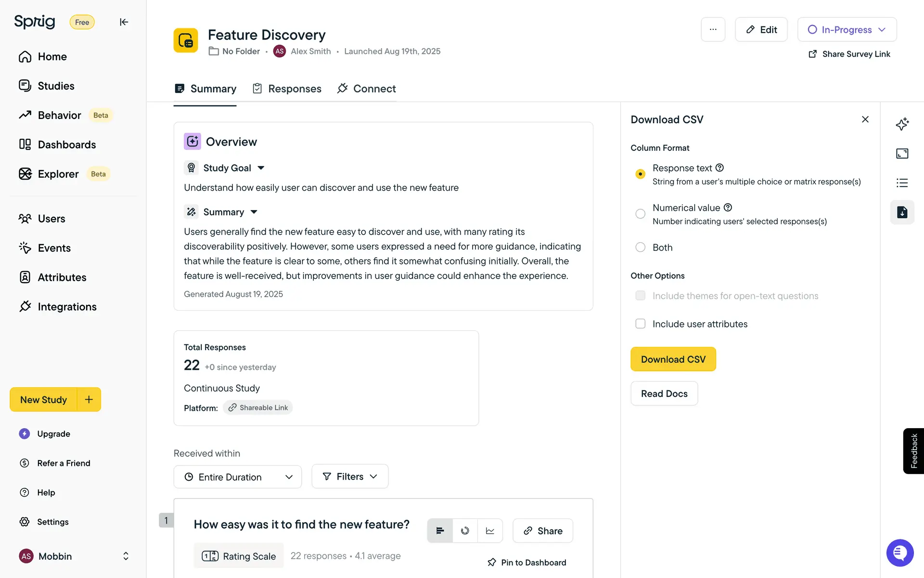Collapse the left sidebar navigation
The width and height of the screenshot is (924, 578).
pyautogui.click(x=124, y=22)
